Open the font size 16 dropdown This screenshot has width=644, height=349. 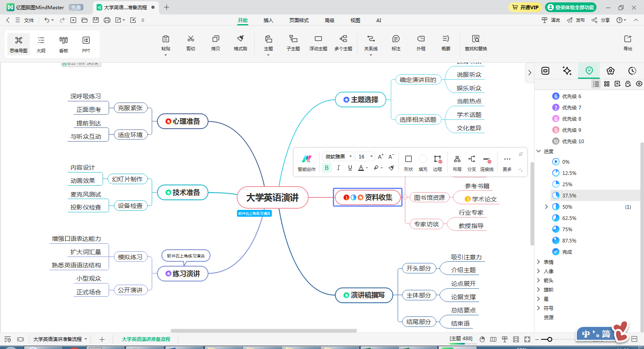pyautogui.click(x=365, y=156)
